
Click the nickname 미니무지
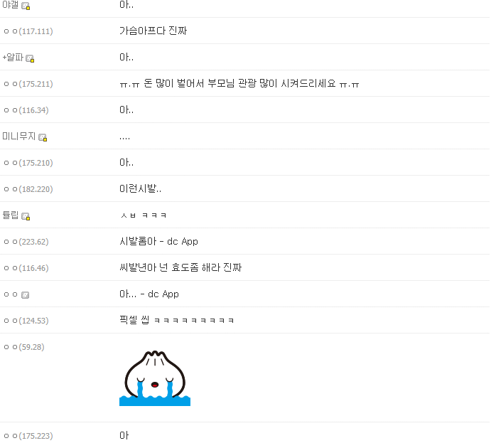(18, 137)
